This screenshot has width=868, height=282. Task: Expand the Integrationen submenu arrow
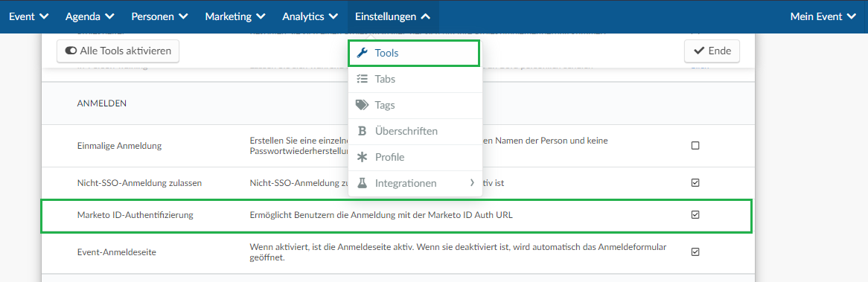472,182
